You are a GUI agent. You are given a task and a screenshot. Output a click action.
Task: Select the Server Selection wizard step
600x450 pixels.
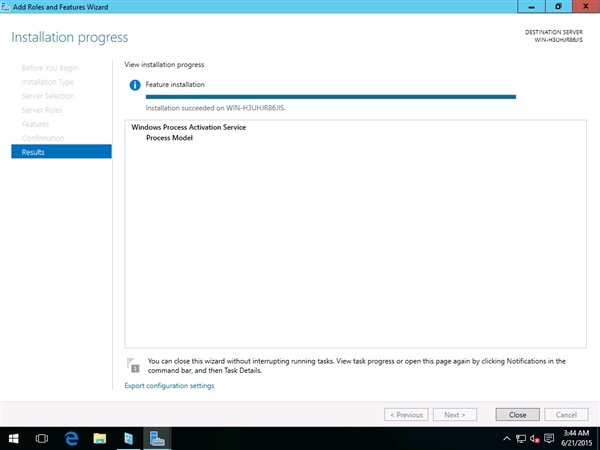point(48,96)
